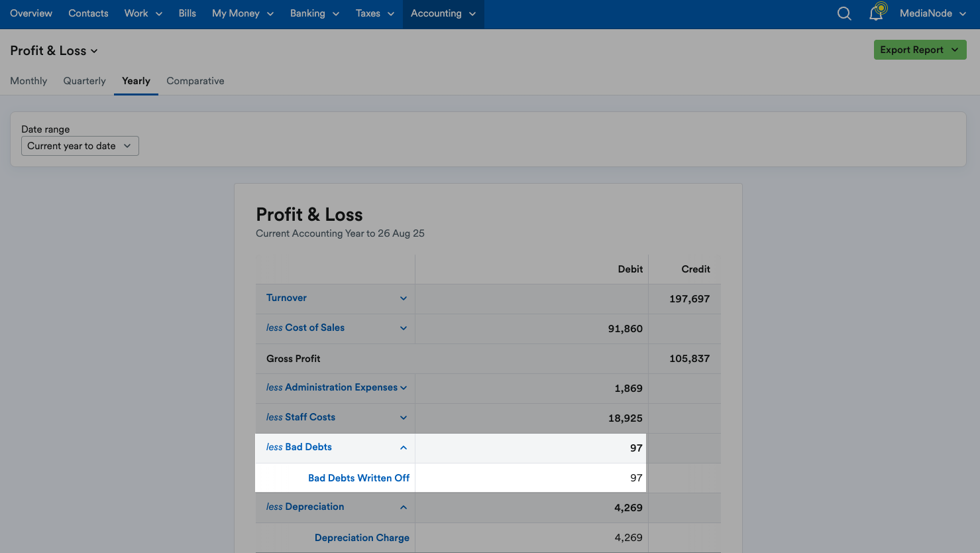The width and height of the screenshot is (980, 553).
Task: Open the less Depreciation link
Action: tap(305, 507)
